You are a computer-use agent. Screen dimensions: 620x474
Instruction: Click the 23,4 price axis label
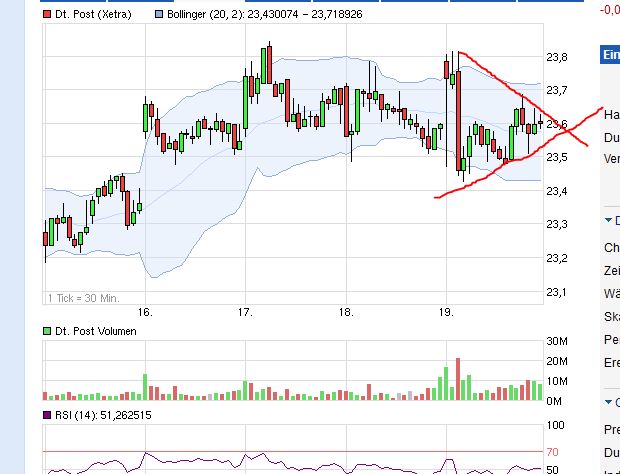(557, 191)
